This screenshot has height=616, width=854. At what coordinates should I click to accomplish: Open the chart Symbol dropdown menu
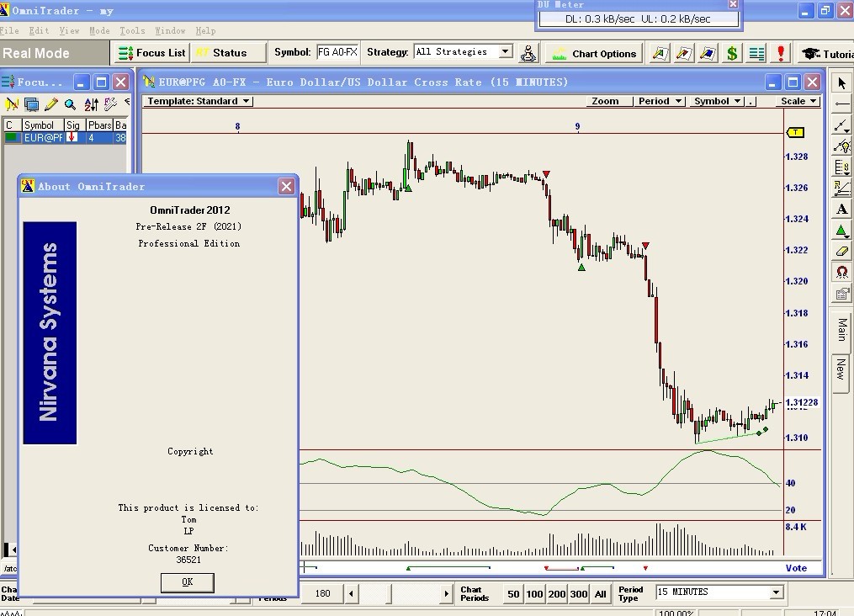(x=717, y=101)
